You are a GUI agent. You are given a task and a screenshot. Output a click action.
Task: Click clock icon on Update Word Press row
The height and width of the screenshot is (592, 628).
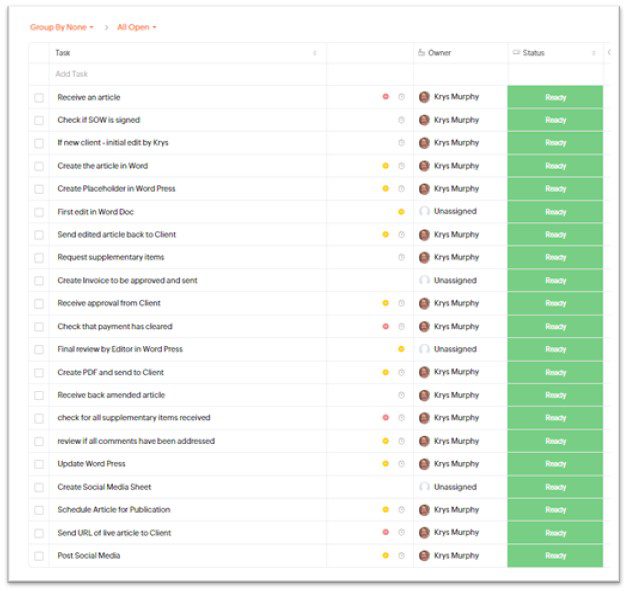click(x=401, y=464)
